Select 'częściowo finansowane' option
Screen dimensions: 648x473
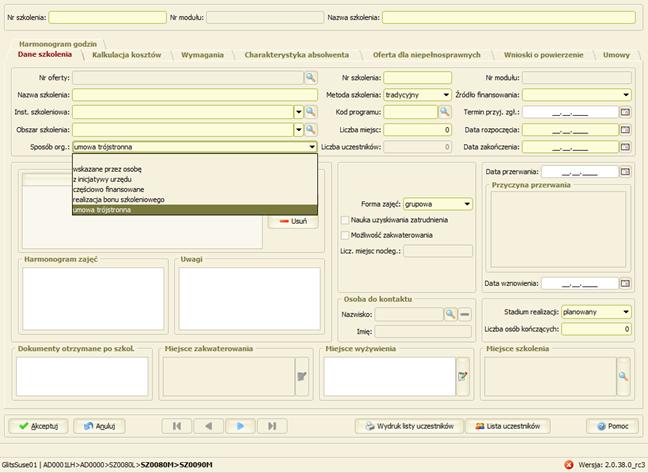coord(195,189)
